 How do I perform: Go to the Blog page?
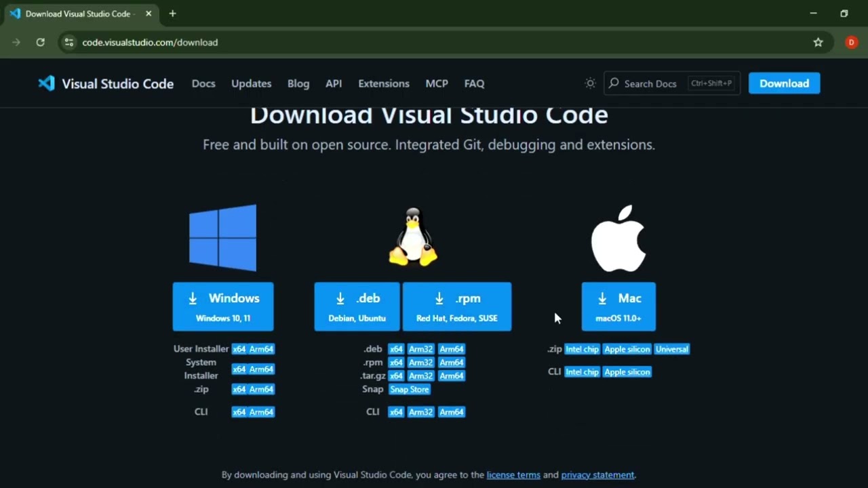[298, 83]
